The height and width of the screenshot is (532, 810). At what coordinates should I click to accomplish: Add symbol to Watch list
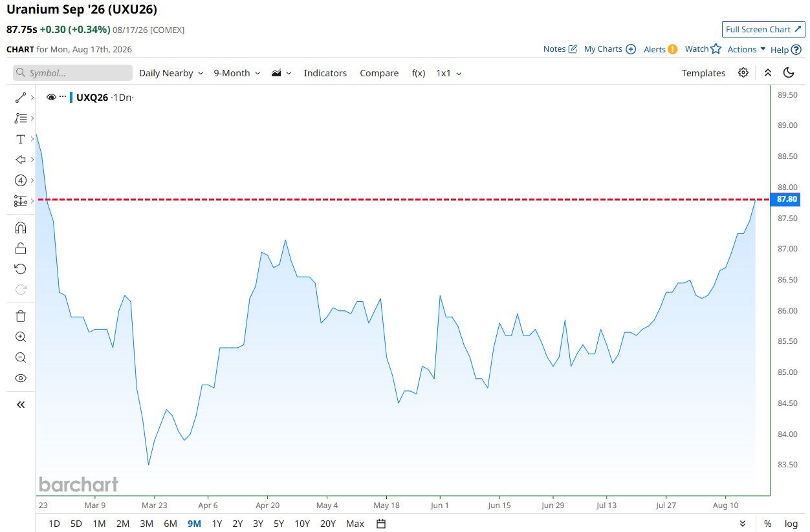(703, 49)
